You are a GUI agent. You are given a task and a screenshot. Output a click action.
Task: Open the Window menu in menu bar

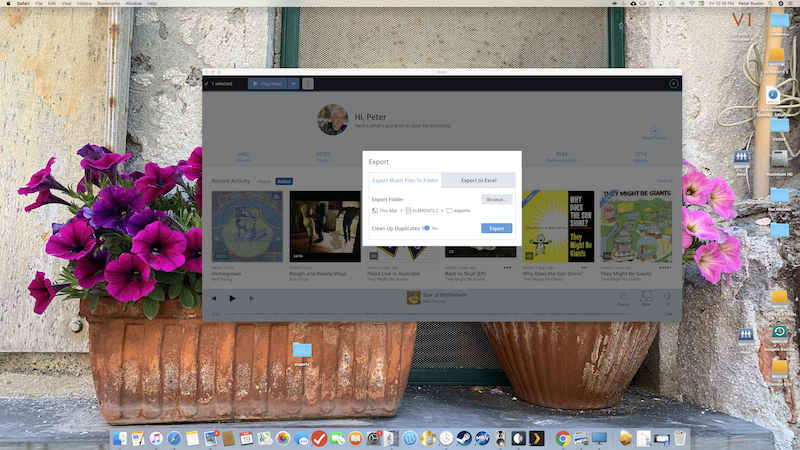tap(134, 3)
